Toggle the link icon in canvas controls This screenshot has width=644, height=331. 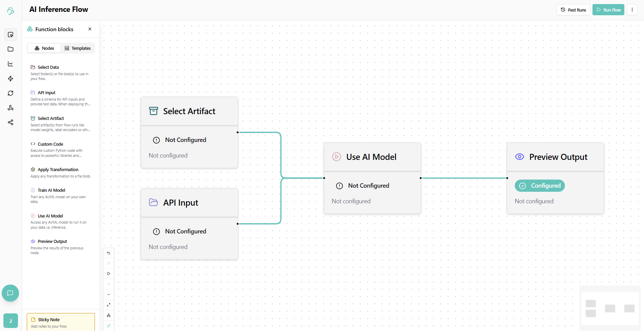(x=108, y=326)
